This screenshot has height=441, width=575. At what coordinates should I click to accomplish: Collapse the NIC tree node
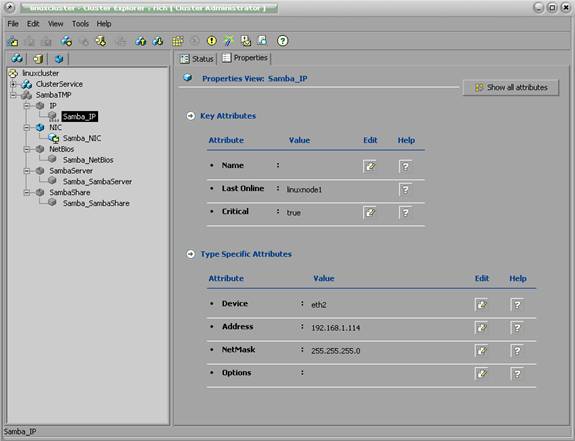point(27,128)
